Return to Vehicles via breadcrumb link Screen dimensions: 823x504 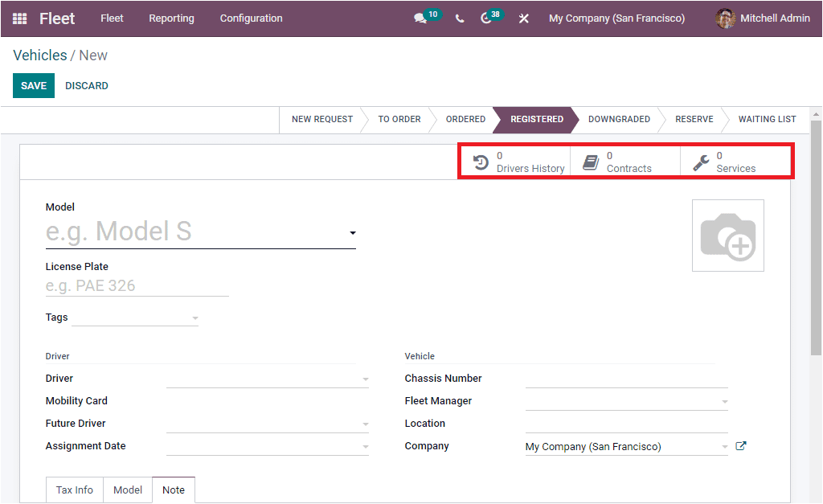click(x=39, y=55)
